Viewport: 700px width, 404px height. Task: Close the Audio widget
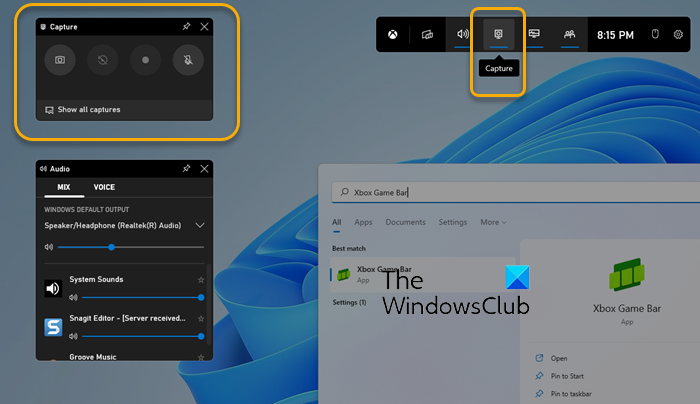204,168
